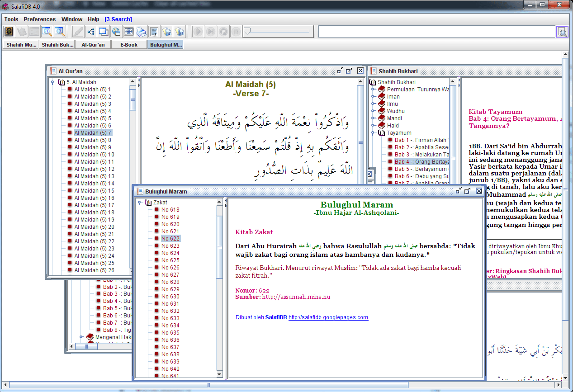Click the magnifier icon labeled 3
Image resolution: width=573 pixels, height=392 pixels.
(60, 32)
